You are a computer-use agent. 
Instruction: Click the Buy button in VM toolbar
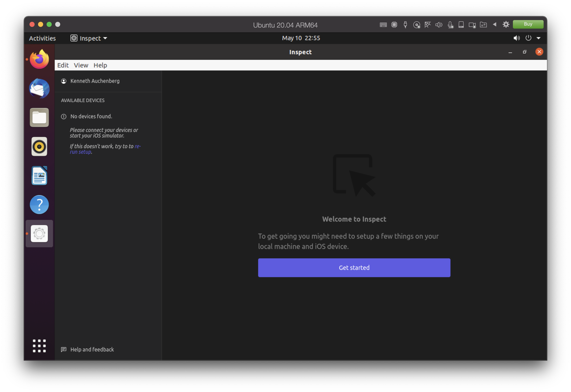pyautogui.click(x=528, y=24)
